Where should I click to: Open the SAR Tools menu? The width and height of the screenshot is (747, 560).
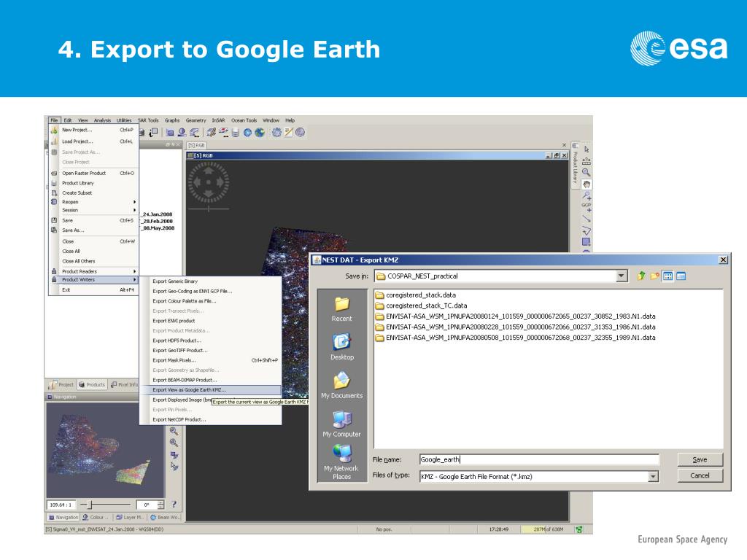pos(148,120)
